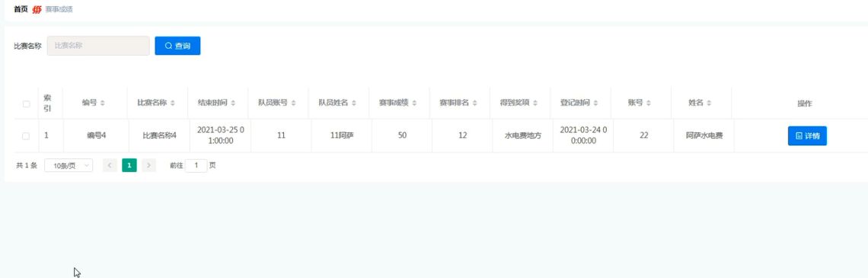Select all rows via header checkbox

coord(26,104)
